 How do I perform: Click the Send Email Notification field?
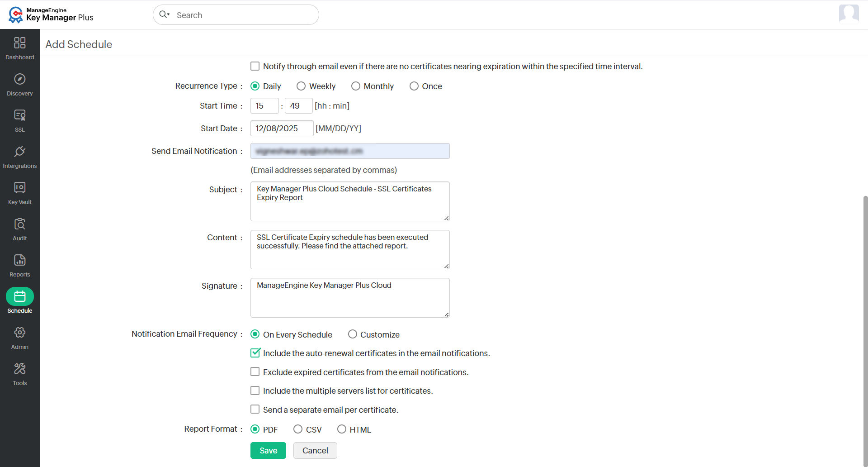[x=350, y=151]
